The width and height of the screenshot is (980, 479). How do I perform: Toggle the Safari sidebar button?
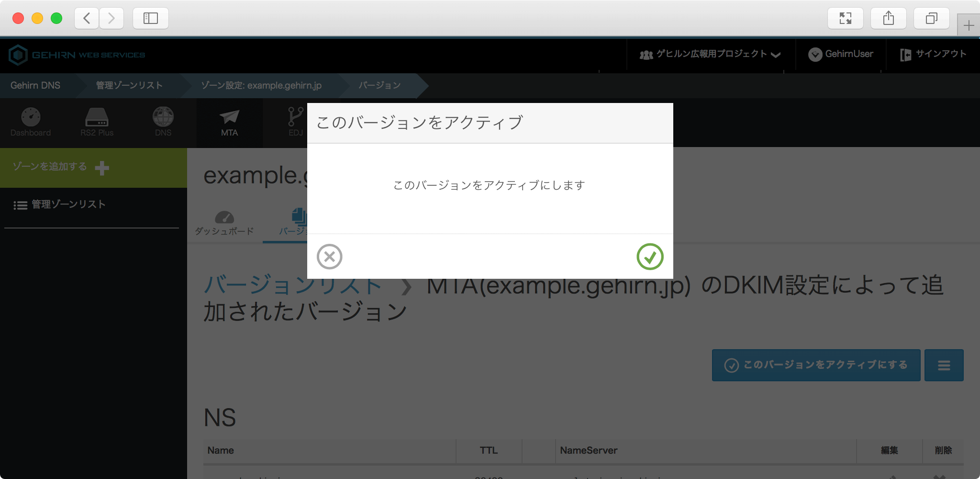[x=151, y=18]
